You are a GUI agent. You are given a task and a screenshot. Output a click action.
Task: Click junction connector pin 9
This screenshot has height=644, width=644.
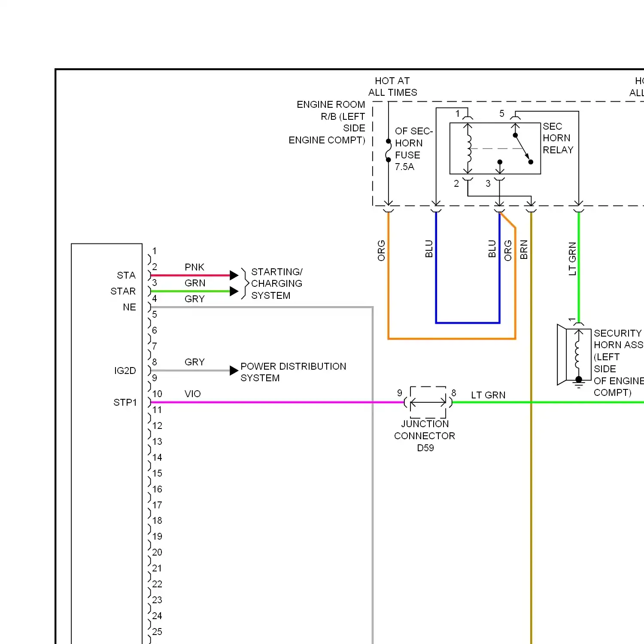400,393
